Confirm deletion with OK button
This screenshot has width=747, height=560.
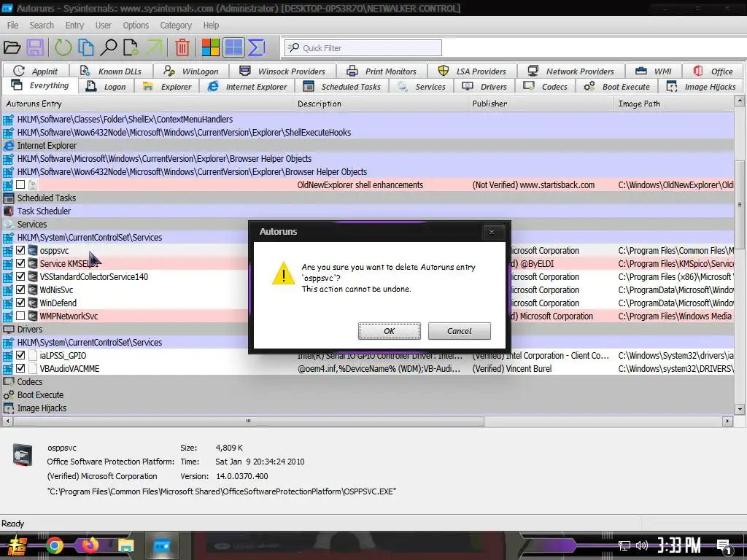[390, 331]
